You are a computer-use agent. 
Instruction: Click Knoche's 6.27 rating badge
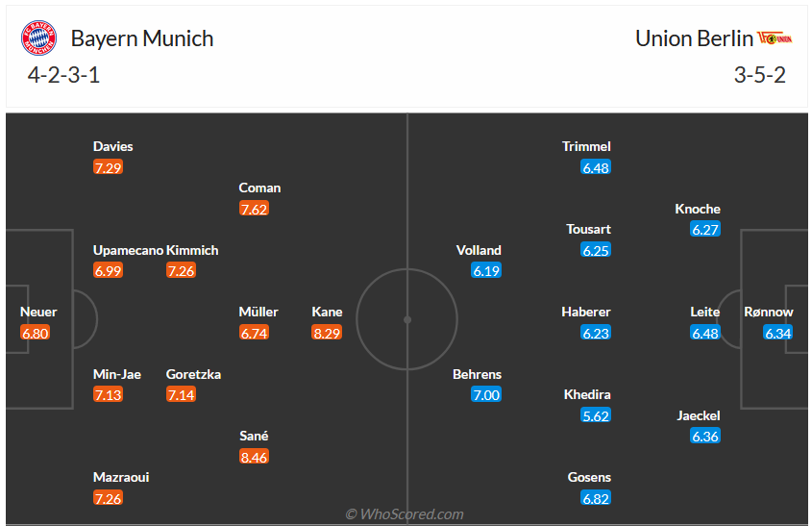tap(705, 230)
